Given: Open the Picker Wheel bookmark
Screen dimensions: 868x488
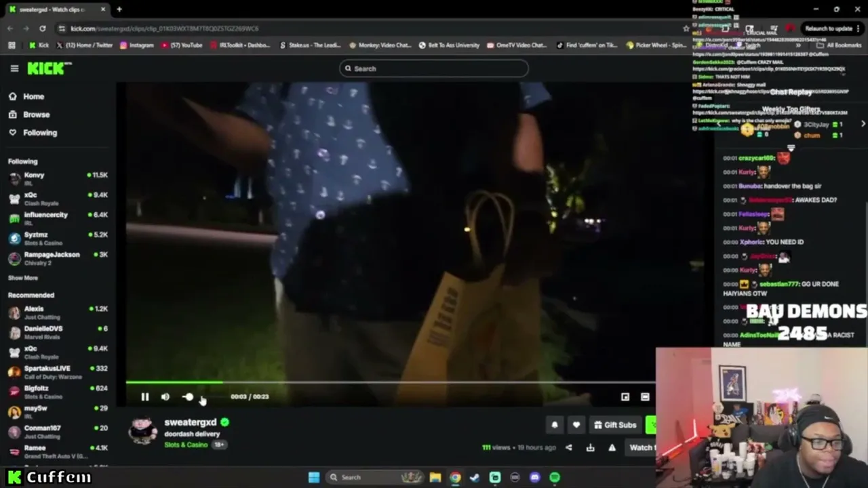Looking at the screenshot, I should click(656, 45).
